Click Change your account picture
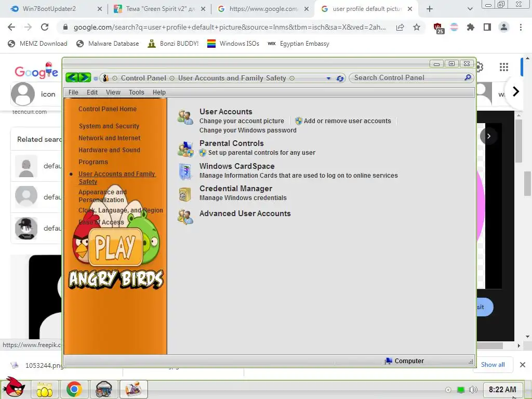The image size is (532, 399). [242, 121]
